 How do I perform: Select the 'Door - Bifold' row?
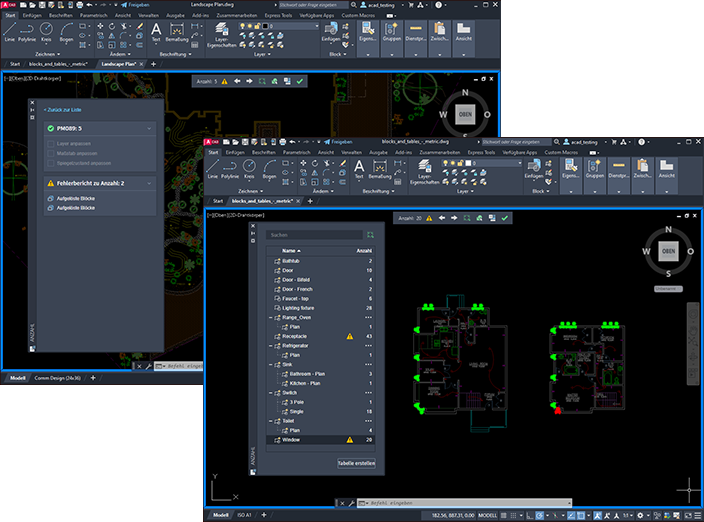coord(321,280)
